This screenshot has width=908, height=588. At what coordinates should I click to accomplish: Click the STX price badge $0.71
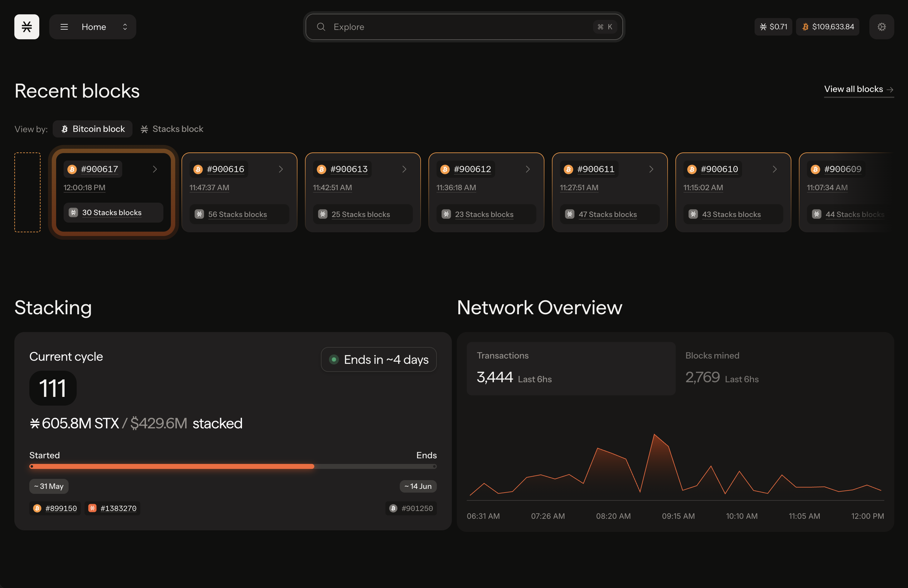click(773, 27)
